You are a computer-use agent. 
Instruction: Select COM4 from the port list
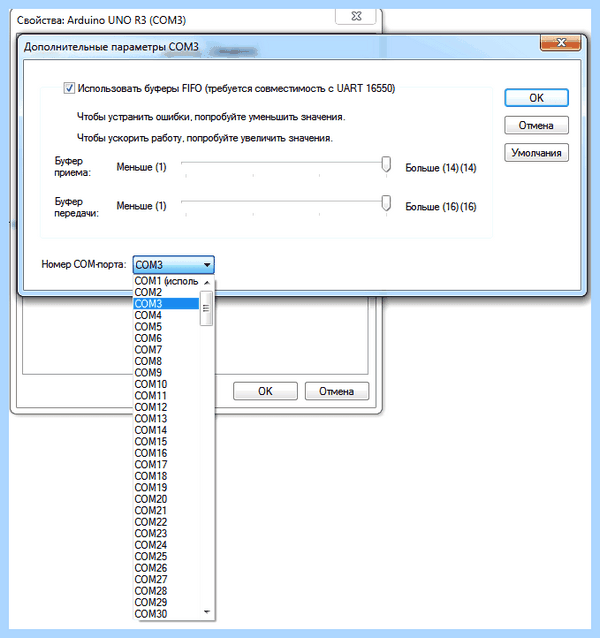(x=166, y=315)
